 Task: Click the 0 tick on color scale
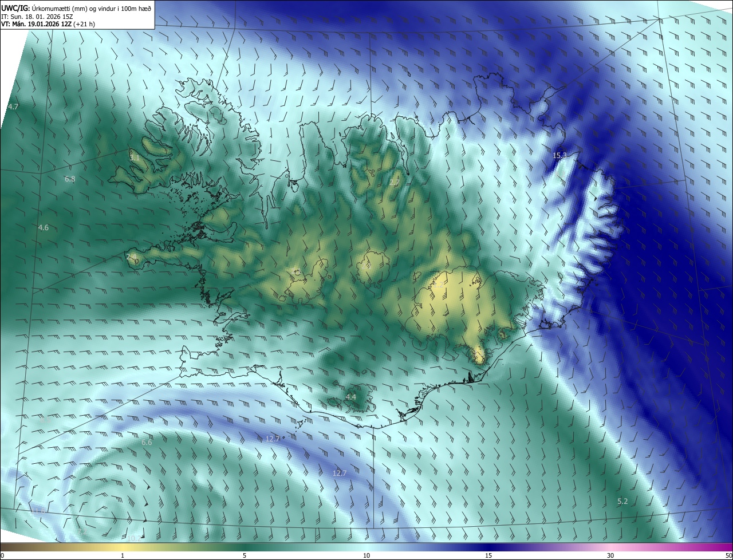pyautogui.click(x=2, y=555)
